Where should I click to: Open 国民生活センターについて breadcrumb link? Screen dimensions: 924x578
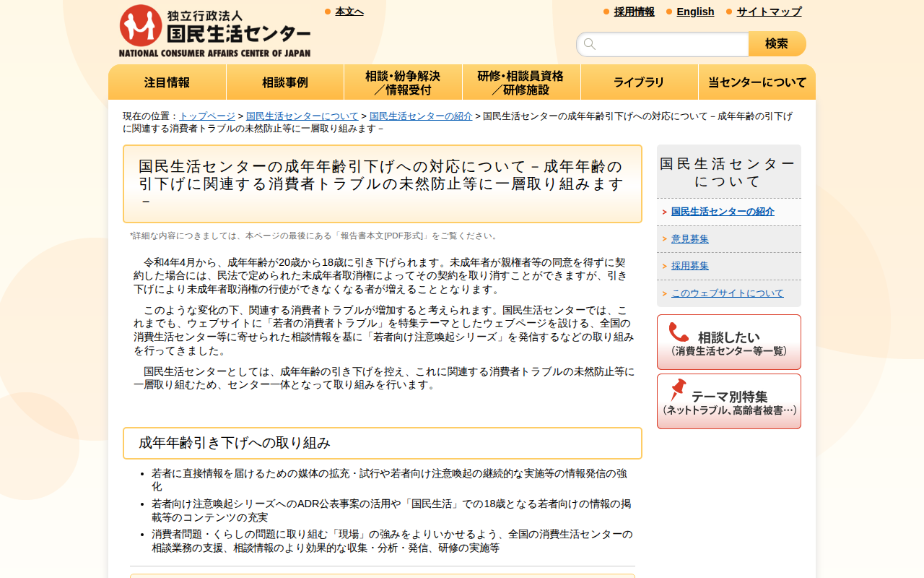pyautogui.click(x=302, y=116)
